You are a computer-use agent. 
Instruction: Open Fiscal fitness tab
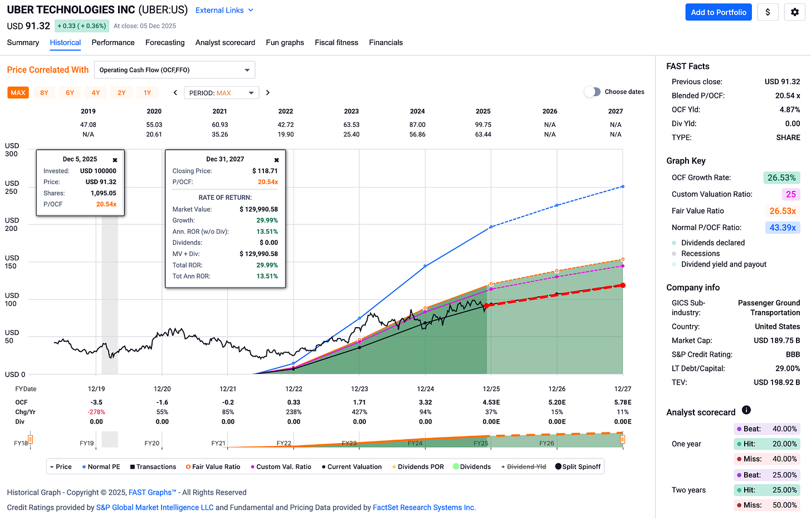coord(336,42)
